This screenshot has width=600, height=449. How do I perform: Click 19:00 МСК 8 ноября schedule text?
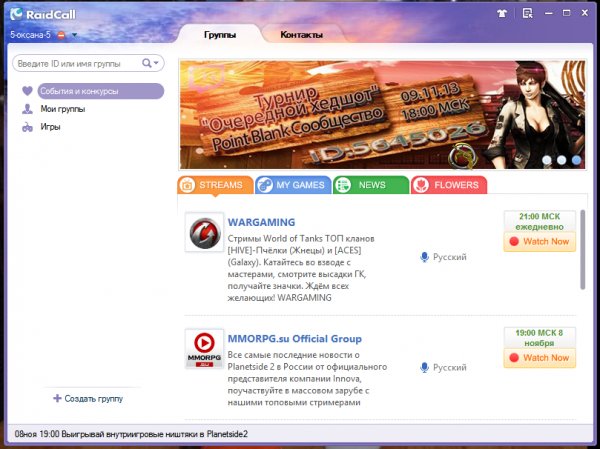[540, 338]
